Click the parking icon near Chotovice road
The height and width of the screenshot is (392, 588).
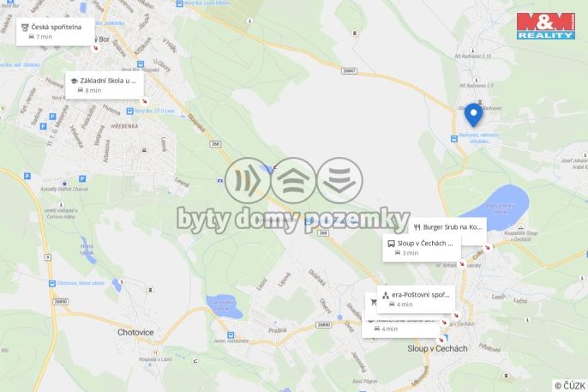[x=27, y=176]
